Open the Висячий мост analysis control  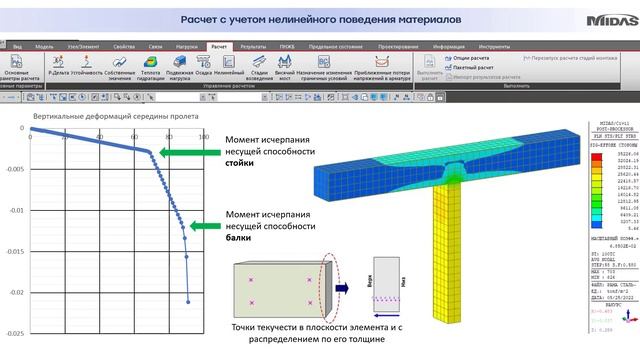284,67
